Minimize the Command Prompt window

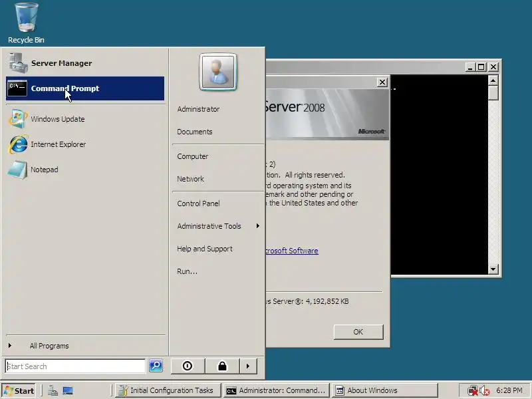[469, 67]
